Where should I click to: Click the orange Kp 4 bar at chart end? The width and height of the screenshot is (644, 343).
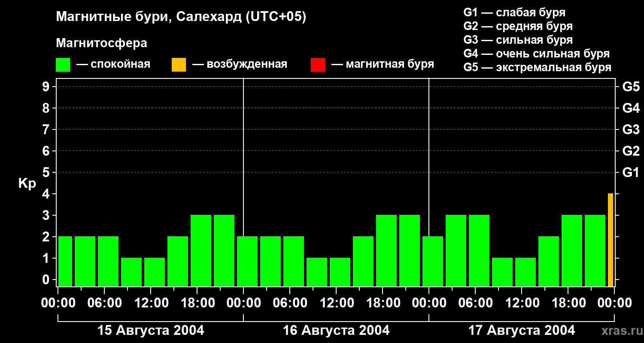coord(611,240)
